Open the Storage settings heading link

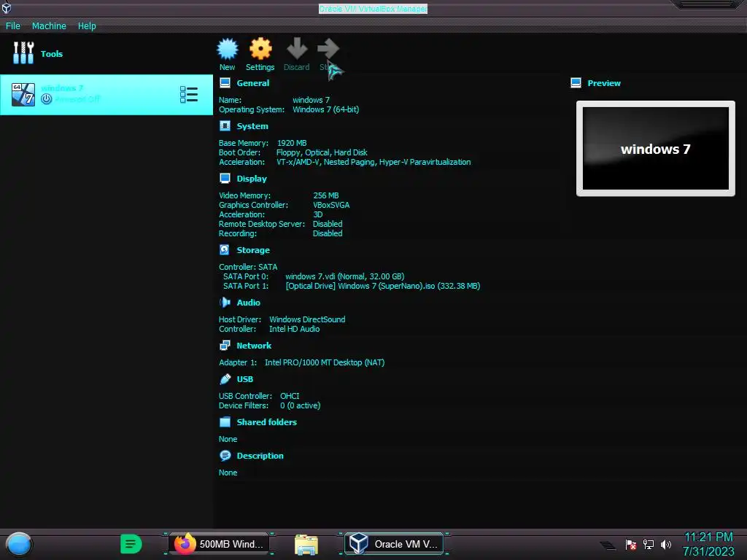click(x=253, y=250)
